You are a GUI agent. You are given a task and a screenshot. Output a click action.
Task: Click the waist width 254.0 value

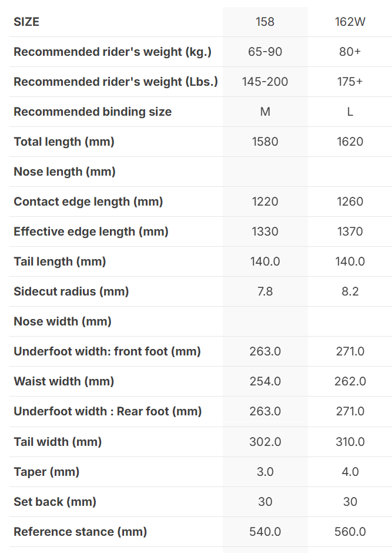tap(265, 381)
